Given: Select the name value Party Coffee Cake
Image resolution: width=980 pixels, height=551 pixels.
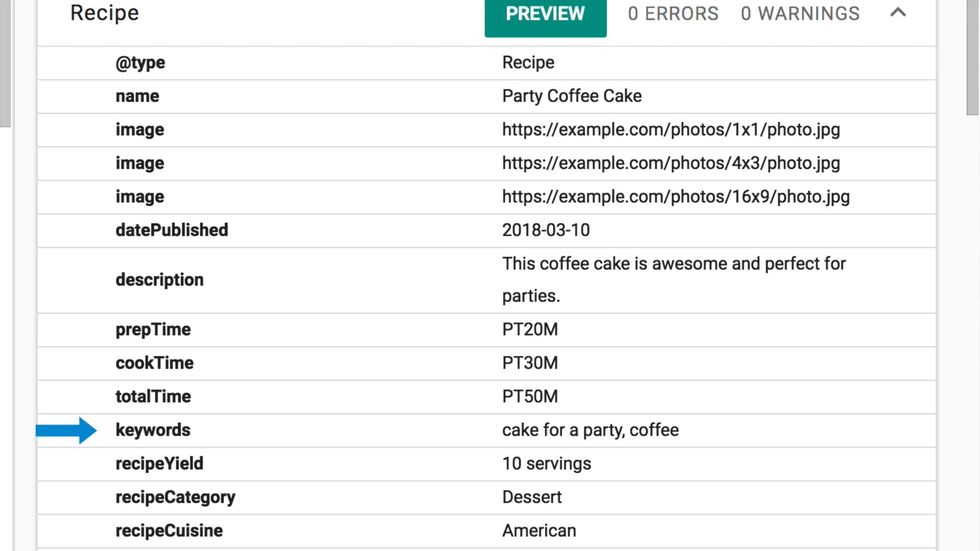Looking at the screenshot, I should click(572, 96).
